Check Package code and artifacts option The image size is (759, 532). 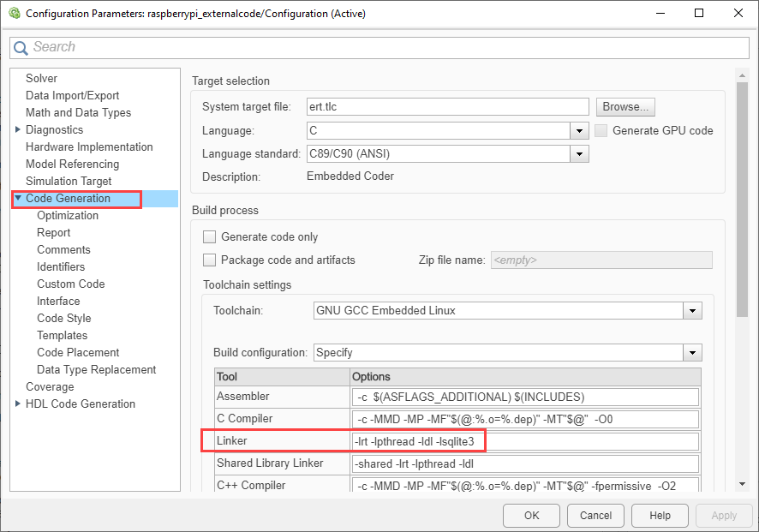(209, 260)
